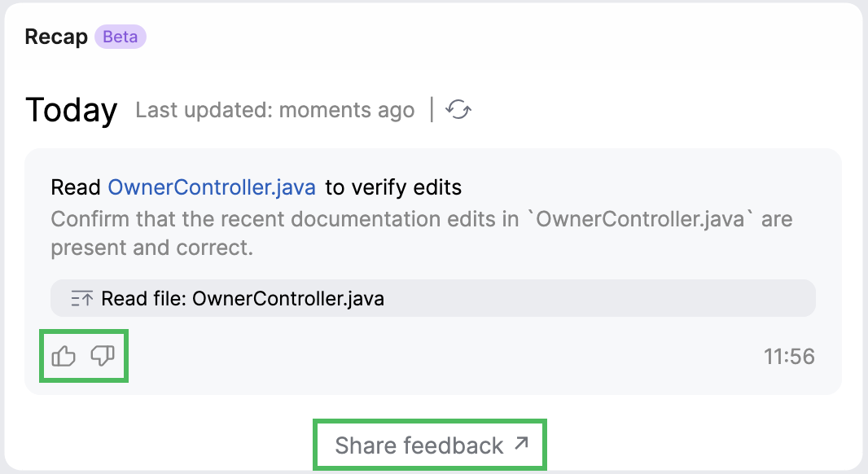Screen dimensions: 868x474
Task: Select the Recap header label
Action: pos(56,36)
